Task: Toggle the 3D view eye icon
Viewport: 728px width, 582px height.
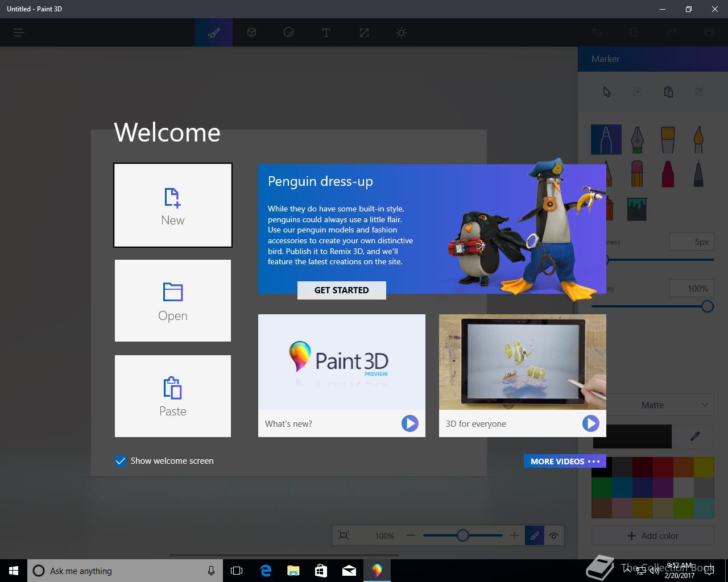Action: tap(553, 535)
